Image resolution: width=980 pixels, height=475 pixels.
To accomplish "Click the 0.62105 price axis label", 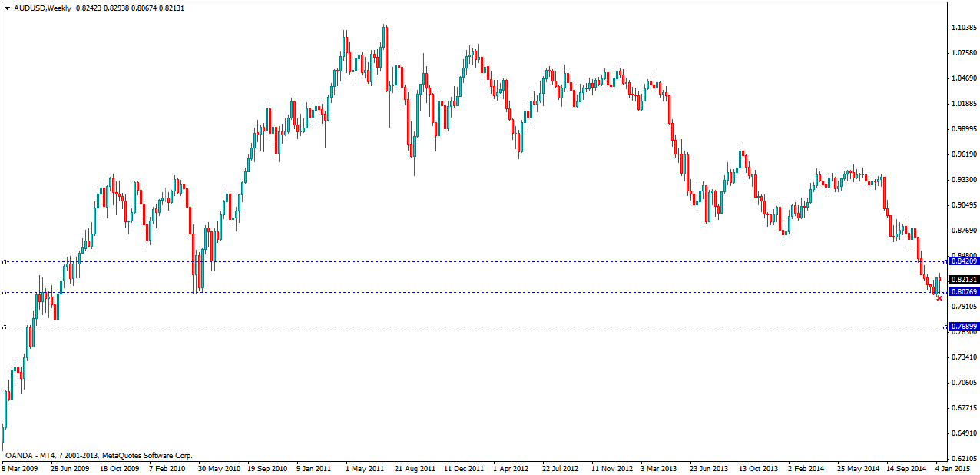I will [x=964, y=459].
